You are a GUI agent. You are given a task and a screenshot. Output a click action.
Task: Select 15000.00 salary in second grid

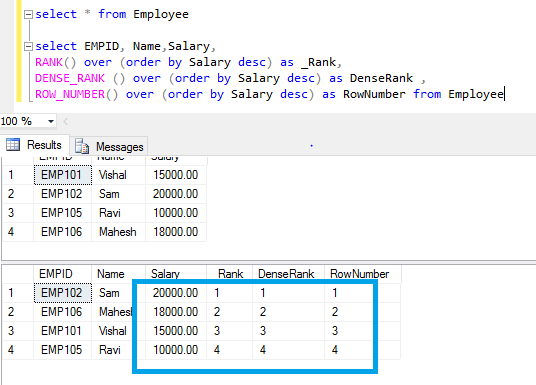point(176,331)
